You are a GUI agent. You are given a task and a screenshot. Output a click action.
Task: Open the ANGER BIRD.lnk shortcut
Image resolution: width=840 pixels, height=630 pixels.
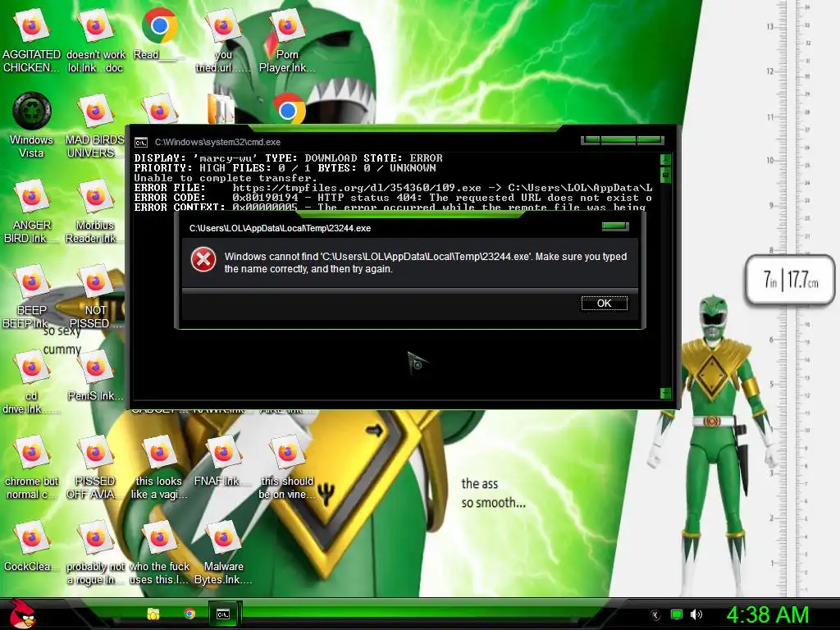pos(32,212)
